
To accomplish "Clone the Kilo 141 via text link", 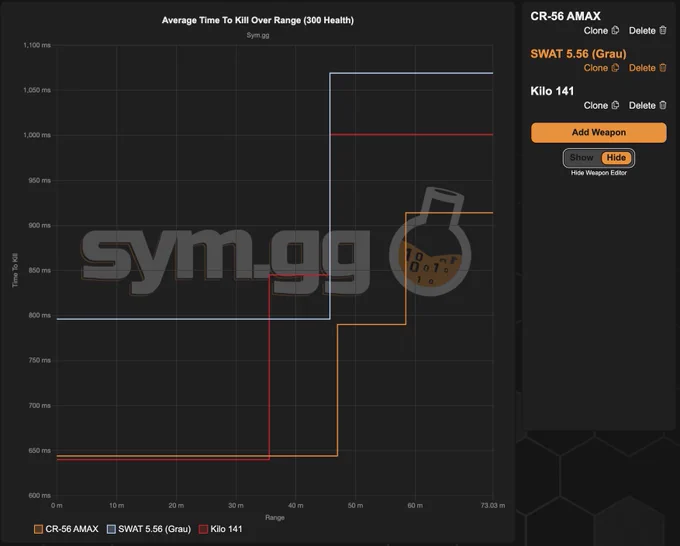I will click(x=595, y=106).
